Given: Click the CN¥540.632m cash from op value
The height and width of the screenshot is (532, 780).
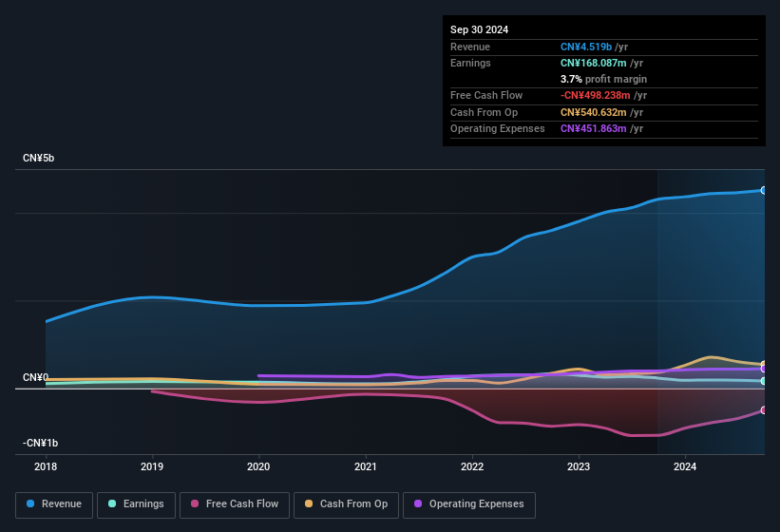Looking at the screenshot, I should 594,112.
